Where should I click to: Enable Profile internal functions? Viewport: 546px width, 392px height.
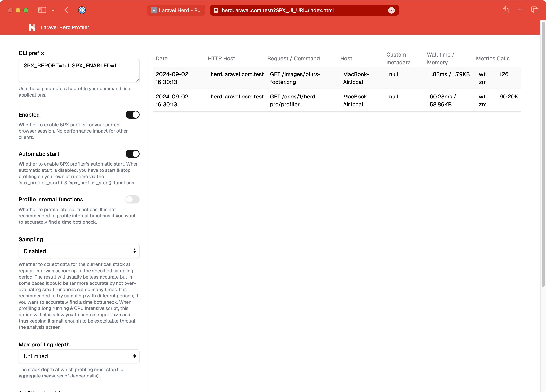[132, 199]
